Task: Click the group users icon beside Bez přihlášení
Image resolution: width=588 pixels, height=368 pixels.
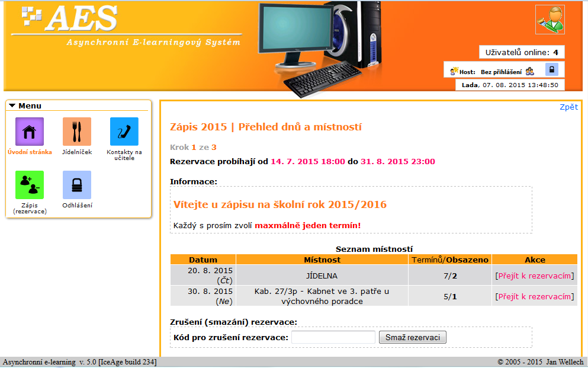Action: (530, 71)
